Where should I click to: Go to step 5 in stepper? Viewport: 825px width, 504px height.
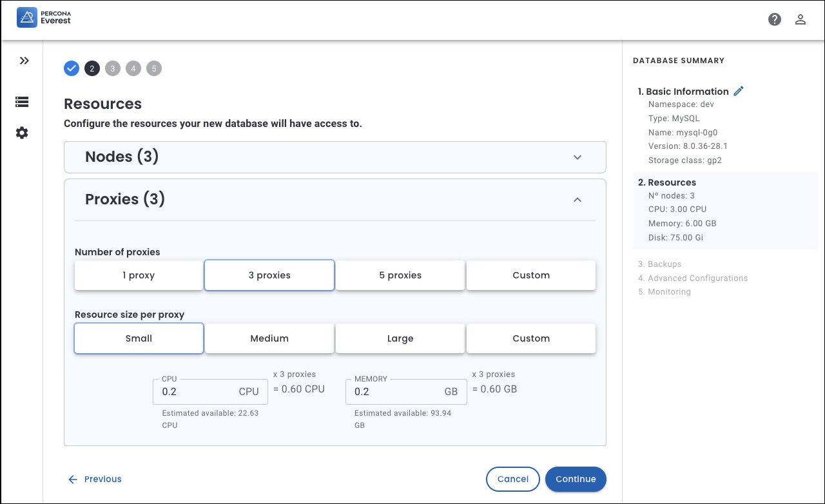(154, 68)
